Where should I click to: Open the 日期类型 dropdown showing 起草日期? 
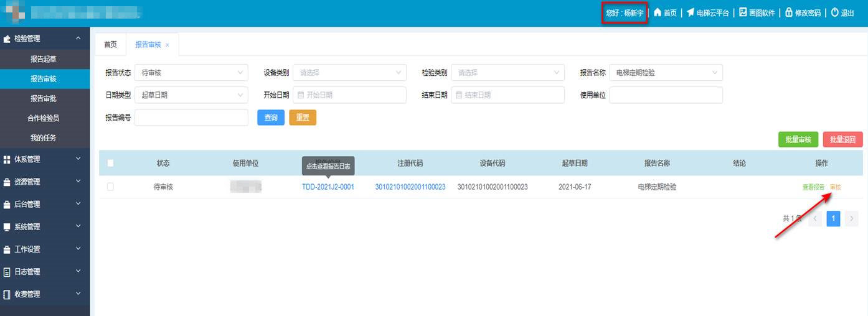(x=191, y=95)
